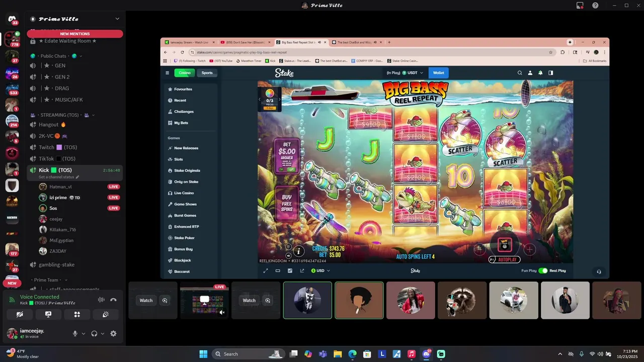644x362 pixels.
Task: Mute the microphone in Discord
Action: pos(75,333)
